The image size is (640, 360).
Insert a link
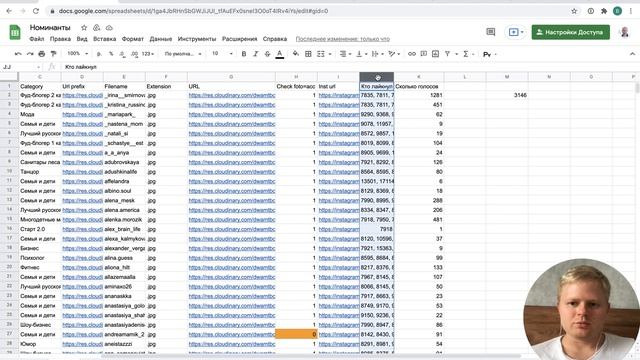[412, 54]
